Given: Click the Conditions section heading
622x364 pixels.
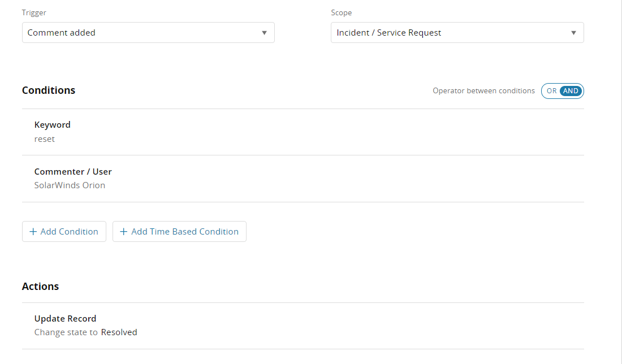Looking at the screenshot, I should click(49, 90).
